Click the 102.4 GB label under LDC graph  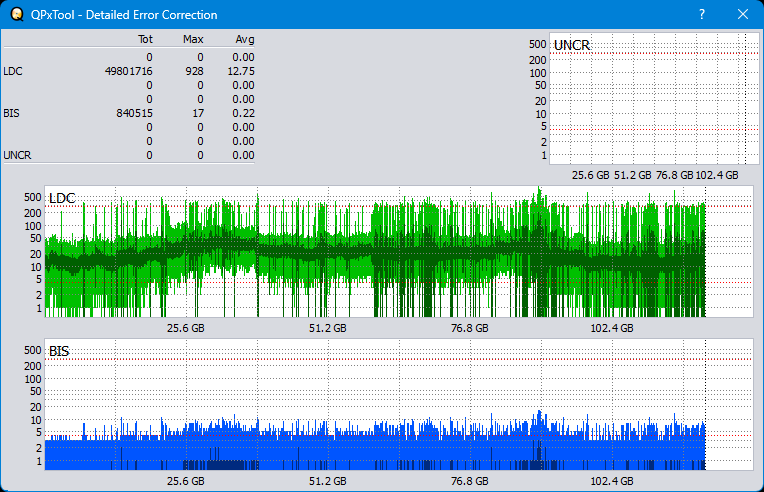[x=612, y=328]
